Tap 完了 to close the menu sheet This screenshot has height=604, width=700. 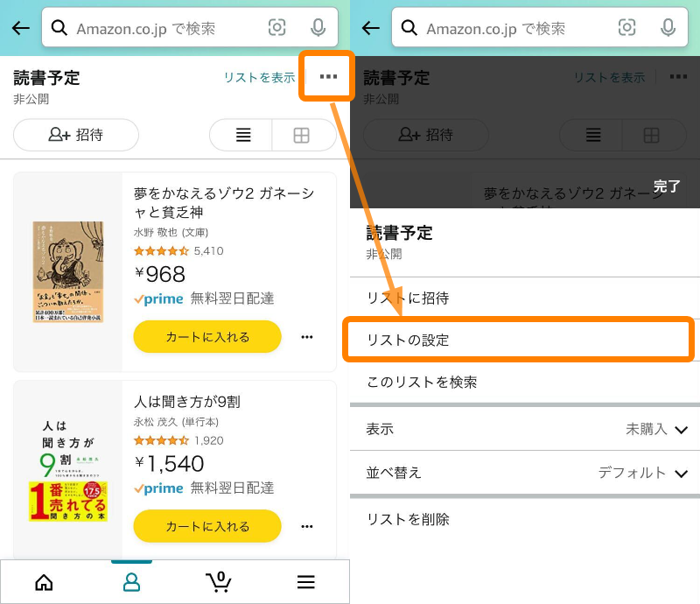[x=667, y=186]
